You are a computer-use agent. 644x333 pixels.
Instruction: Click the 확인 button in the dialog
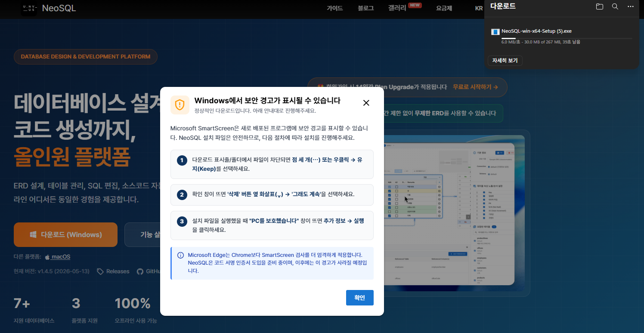point(360,298)
